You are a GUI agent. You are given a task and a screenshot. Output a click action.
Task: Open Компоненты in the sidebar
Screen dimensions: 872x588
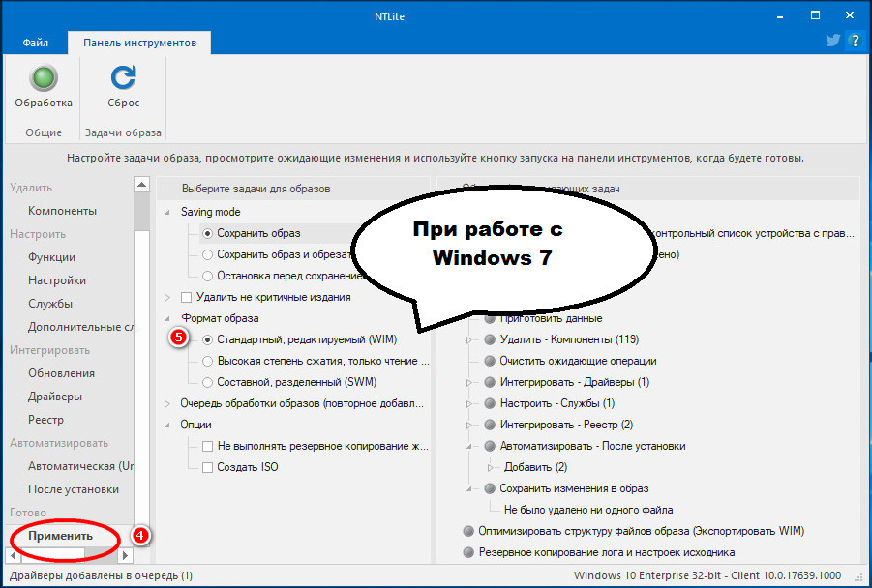(x=62, y=211)
